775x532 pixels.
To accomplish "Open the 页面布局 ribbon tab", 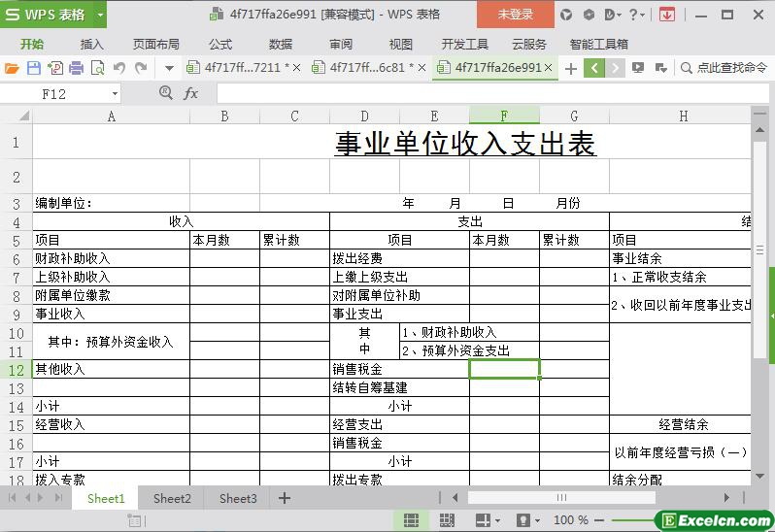I will 155,45.
